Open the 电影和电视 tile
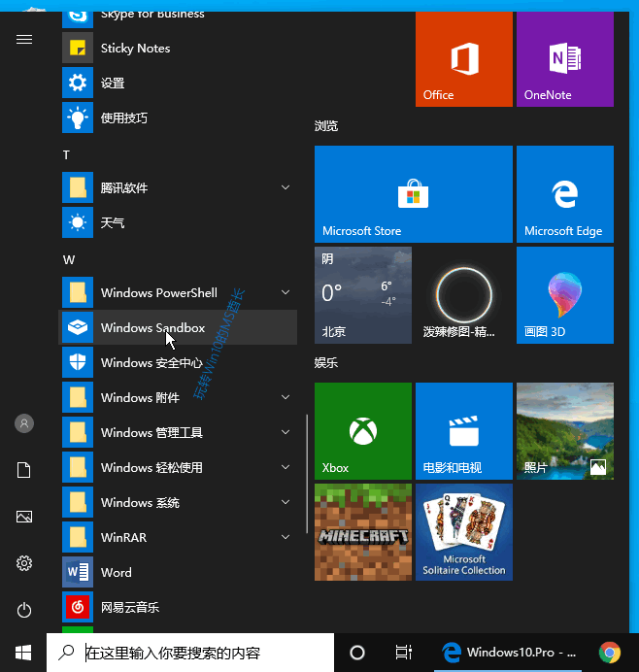This screenshot has height=672, width=639. click(464, 431)
